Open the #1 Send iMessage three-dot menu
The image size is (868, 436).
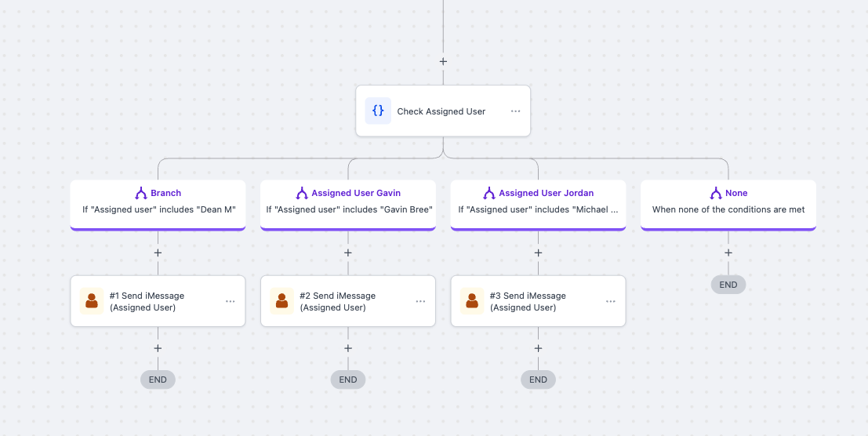(231, 301)
